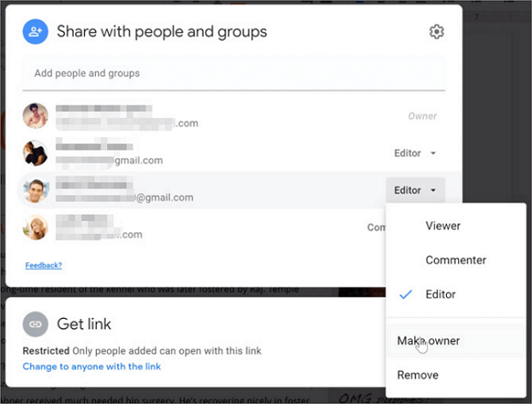532x404 pixels.
Task: Click the owner's profile avatar
Action: tap(35, 116)
